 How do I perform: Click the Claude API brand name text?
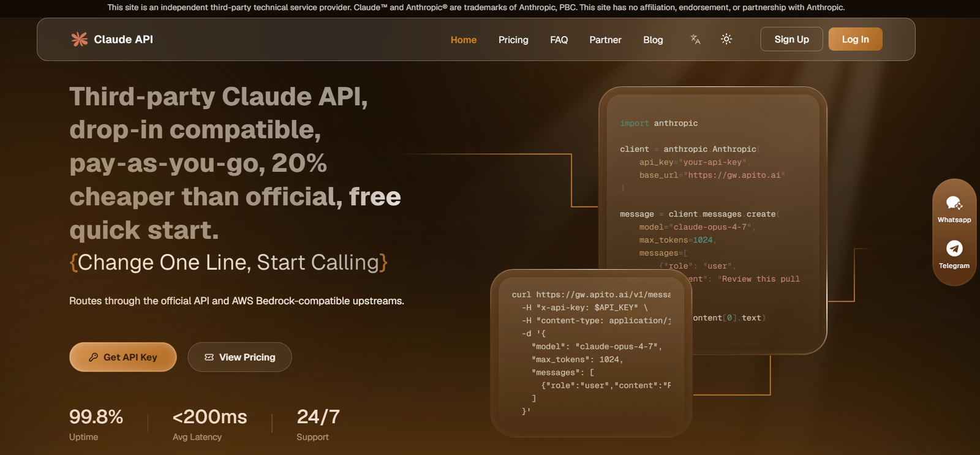point(123,39)
